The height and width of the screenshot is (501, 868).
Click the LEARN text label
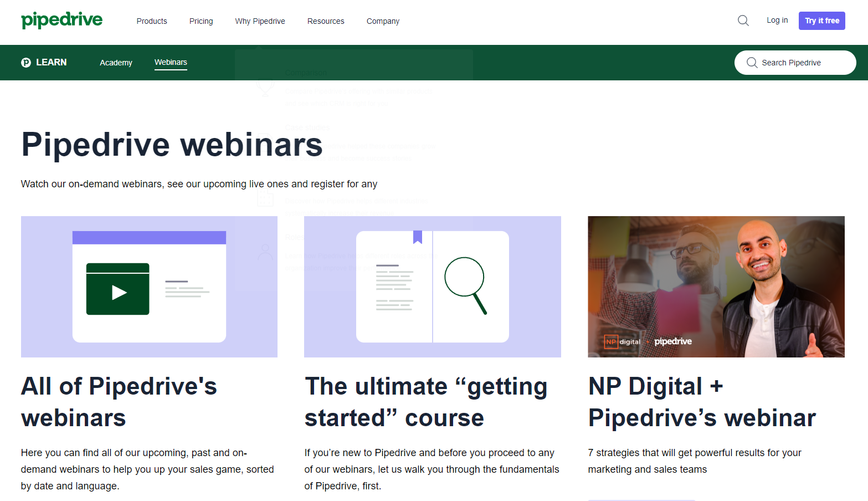click(52, 63)
